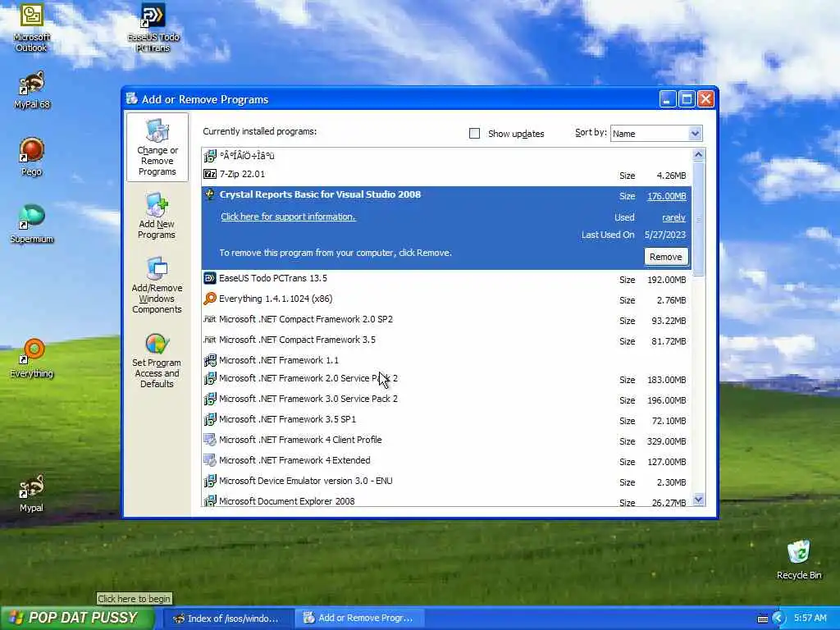Click the scroll down arrow in programs list

698,500
